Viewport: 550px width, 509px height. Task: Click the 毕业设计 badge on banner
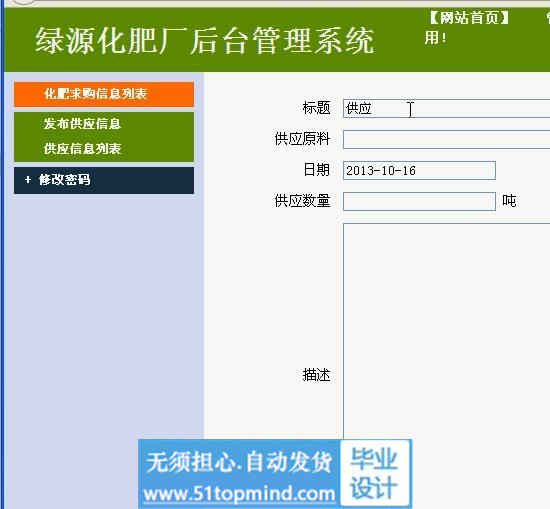[375, 473]
